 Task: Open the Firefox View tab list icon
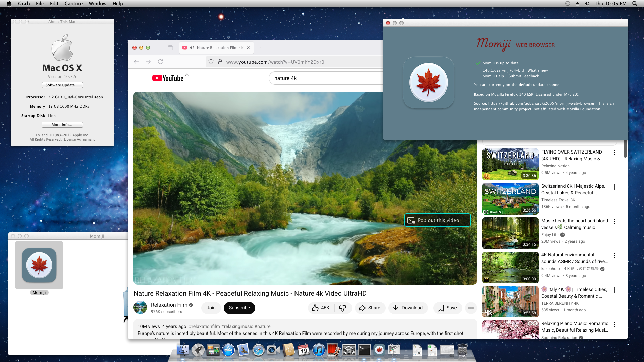pos(170,48)
